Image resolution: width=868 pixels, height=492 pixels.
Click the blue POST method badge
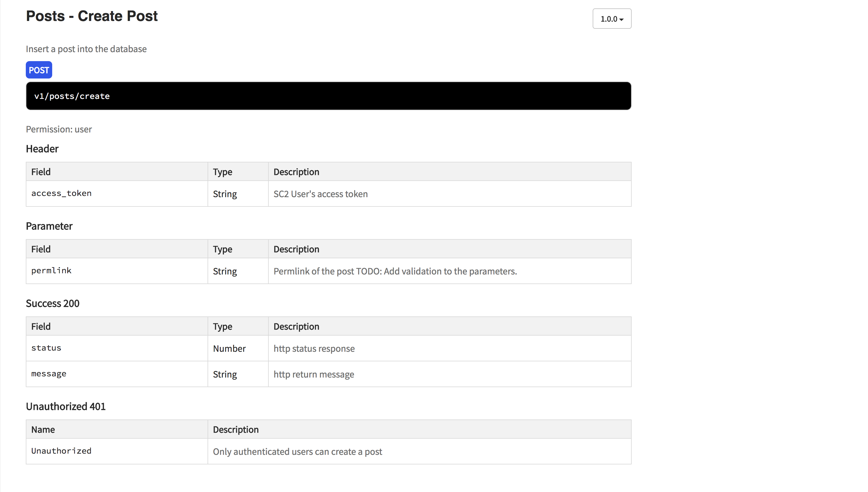39,70
